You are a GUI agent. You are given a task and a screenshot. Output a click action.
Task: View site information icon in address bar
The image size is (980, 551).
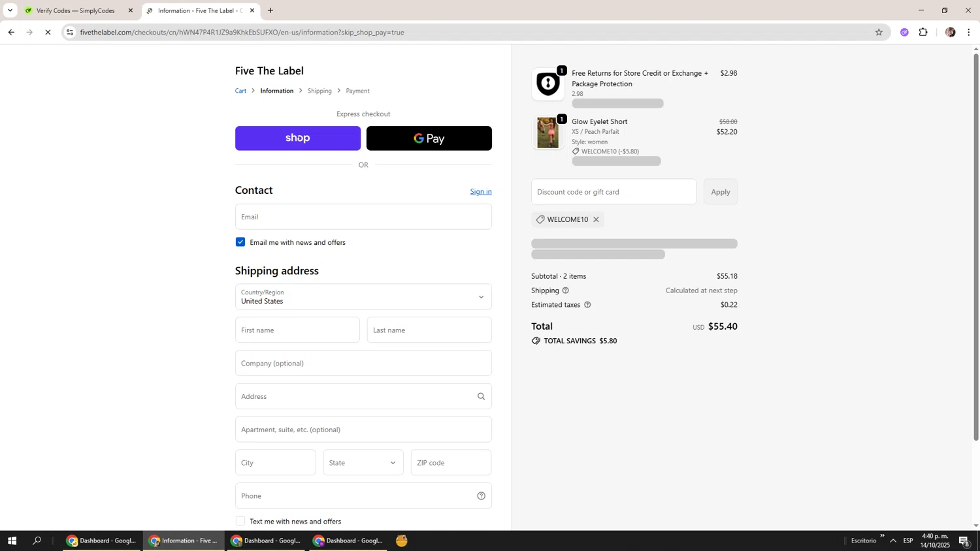(70, 32)
